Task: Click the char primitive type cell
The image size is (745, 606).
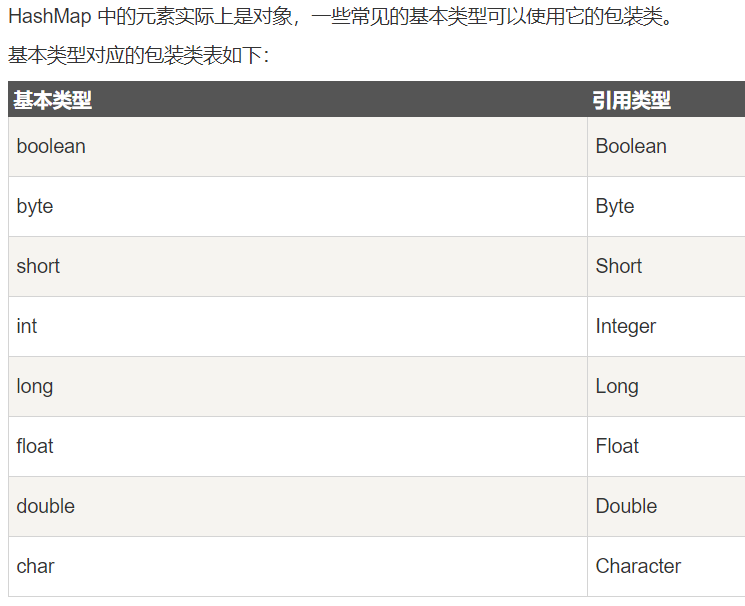Action: (36, 566)
